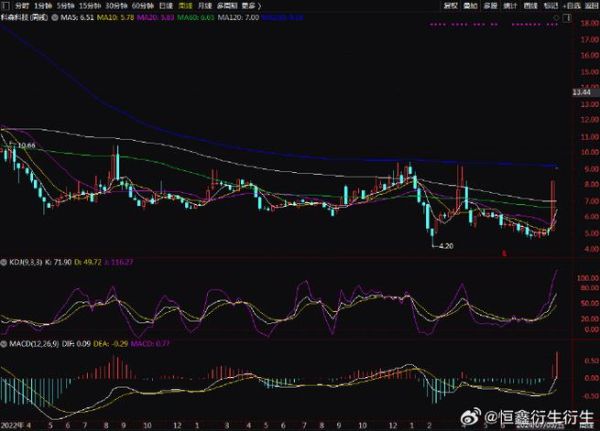Open moving average settings gear icon
Screen dimensions: 600x431
pyautogui.click(x=55, y=18)
